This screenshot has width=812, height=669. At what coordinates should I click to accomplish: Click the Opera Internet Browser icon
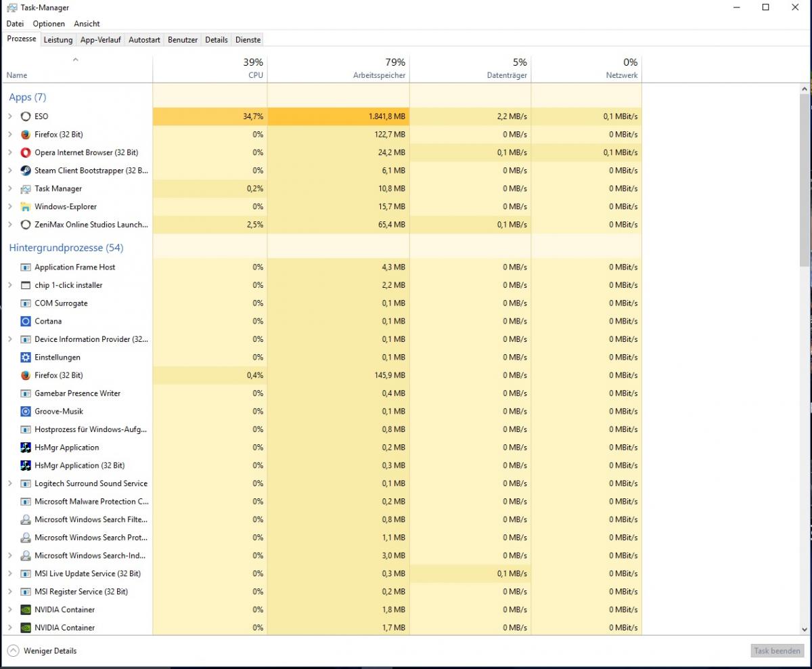tap(26, 152)
